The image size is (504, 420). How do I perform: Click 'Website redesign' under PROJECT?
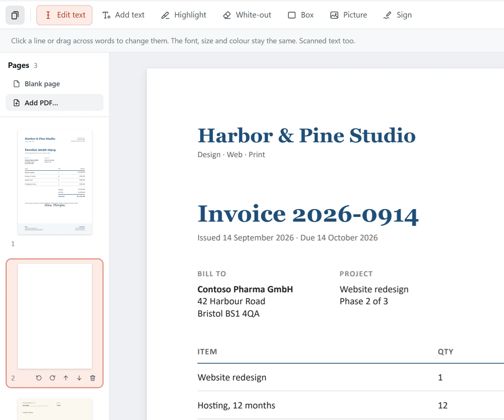click(374, 289)
